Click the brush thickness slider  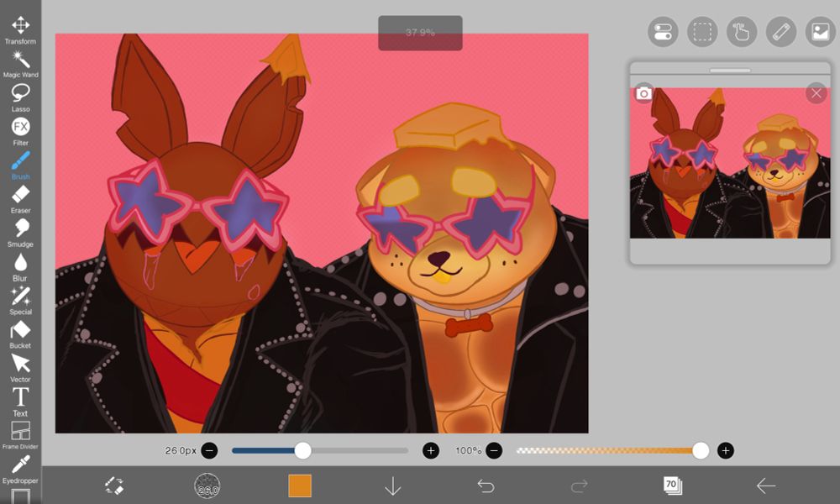click(x=320, y=450)
